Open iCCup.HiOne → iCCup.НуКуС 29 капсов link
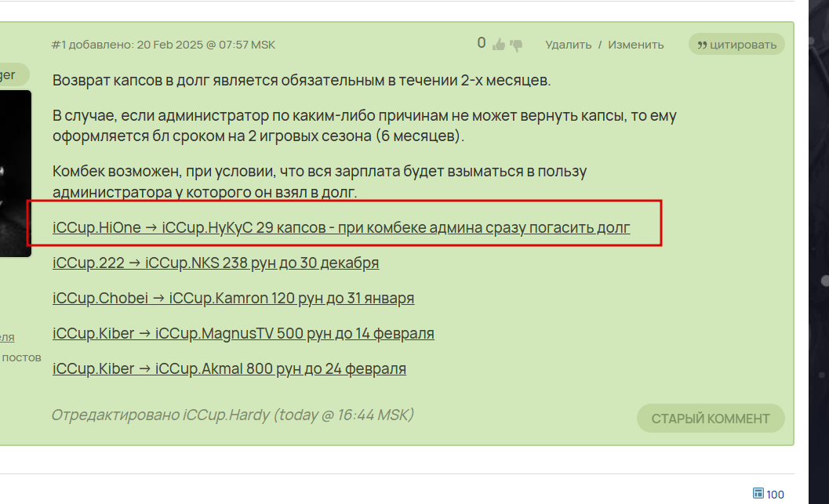The image size is (829, 504). coord(341,227)
